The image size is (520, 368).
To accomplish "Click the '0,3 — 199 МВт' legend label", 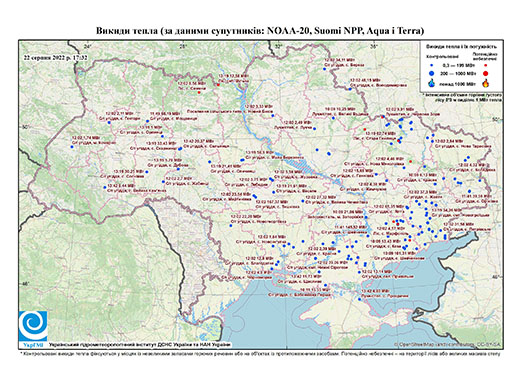I will tap(458, 65).
